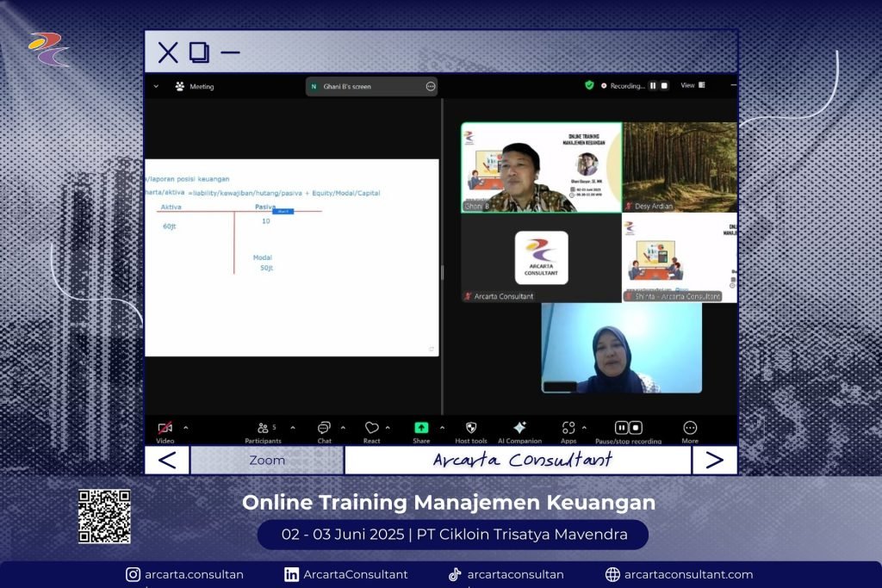The width and height of the screenshot is (882, 588).
Task: Click the React heart icon
Action: 371,428
